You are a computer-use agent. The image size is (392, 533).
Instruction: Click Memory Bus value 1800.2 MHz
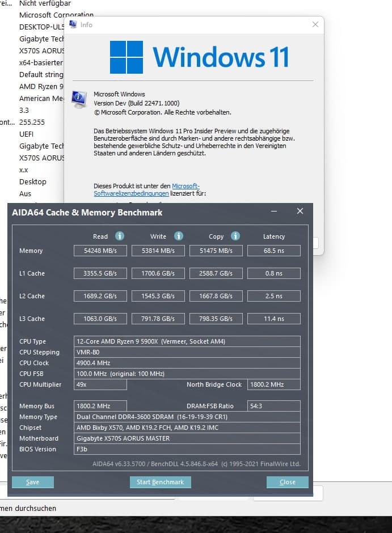click(x=100, y=406)
